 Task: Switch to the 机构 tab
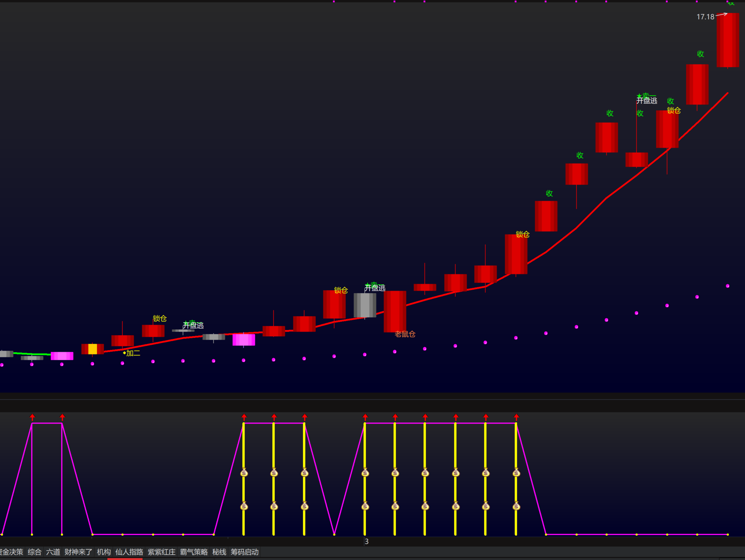click(104, 552)
